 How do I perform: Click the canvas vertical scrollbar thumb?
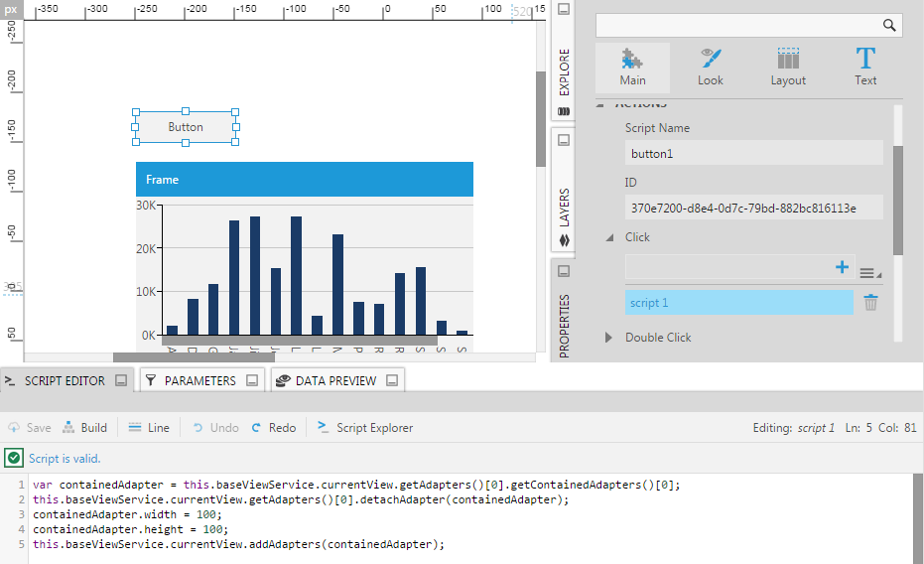click(540, 119)
